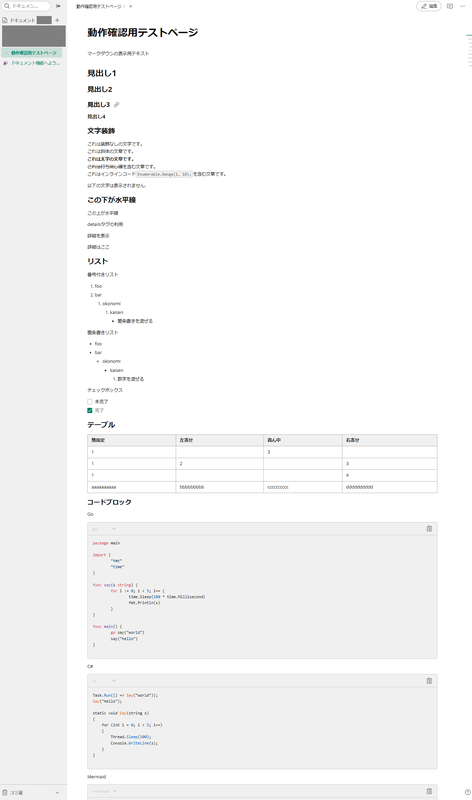The height and width of the screenshot is (800, 472).
Task: Toggle the checked 完了 checkbox
Action: (90, 410)
